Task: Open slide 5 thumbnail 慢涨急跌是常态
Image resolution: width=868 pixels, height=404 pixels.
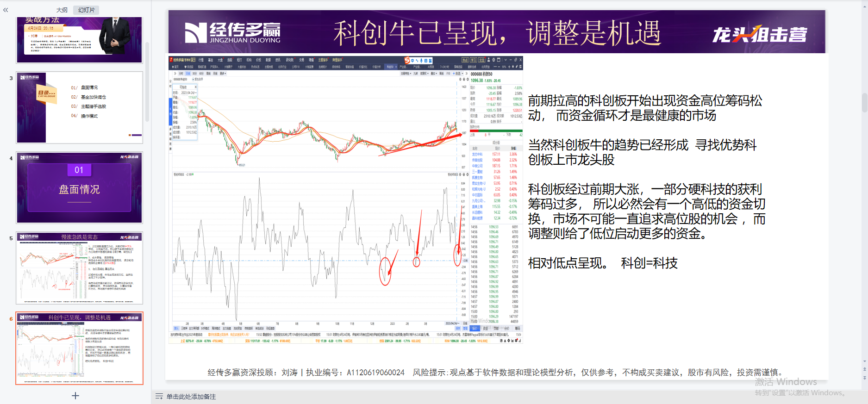Action: [x=80, y=268]
